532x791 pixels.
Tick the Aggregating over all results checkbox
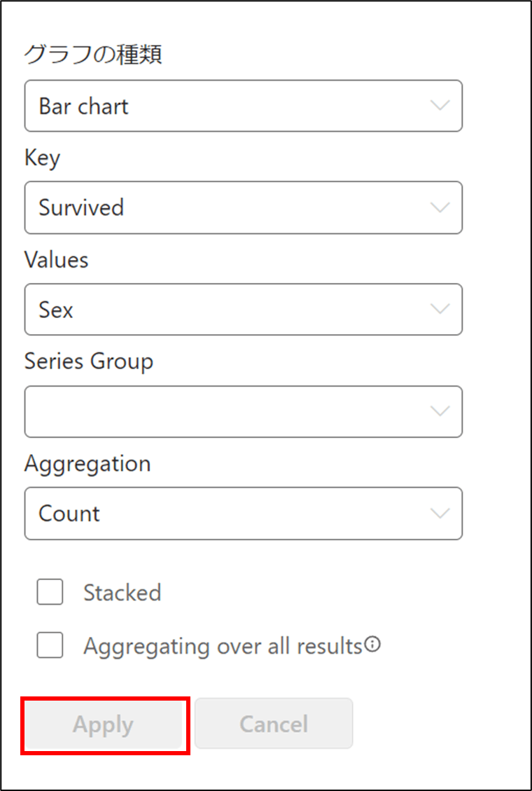tap(50, 645)
